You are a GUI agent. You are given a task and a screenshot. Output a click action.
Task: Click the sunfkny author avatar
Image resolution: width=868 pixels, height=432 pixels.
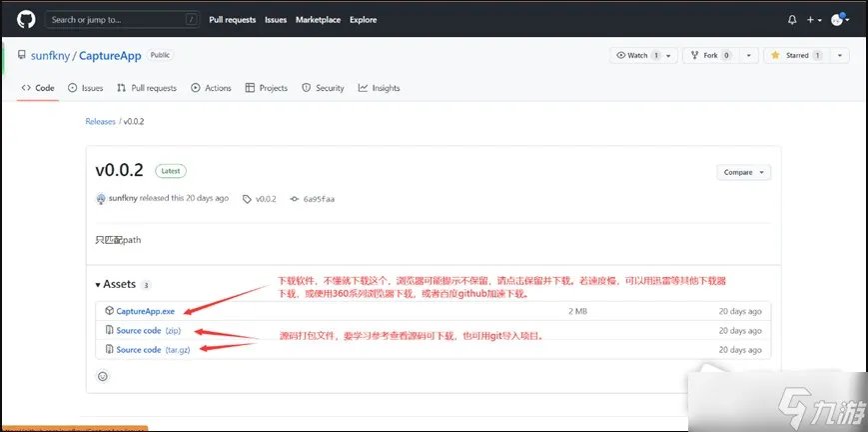click(101, 199)
